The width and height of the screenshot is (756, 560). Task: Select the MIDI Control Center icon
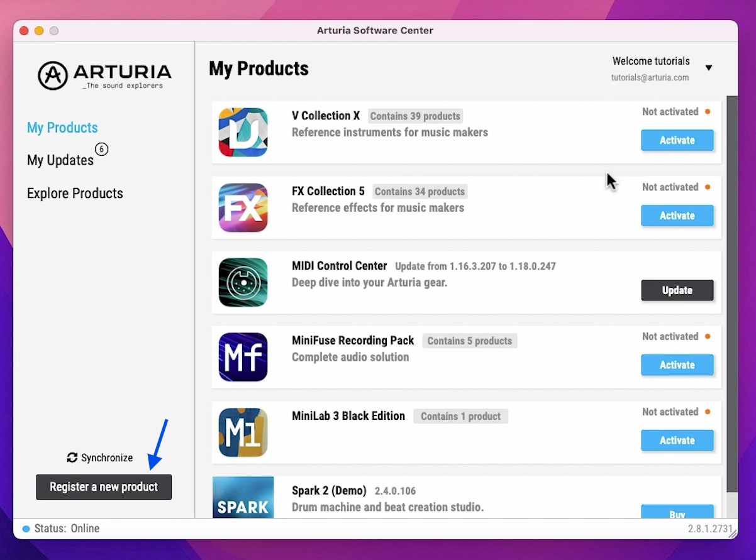point(243,282)
